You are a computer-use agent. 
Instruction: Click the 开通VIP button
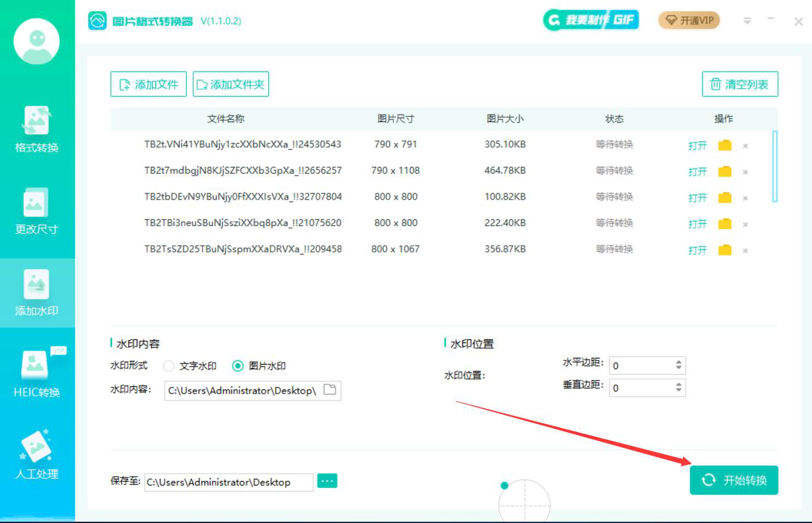click(689, 20)
